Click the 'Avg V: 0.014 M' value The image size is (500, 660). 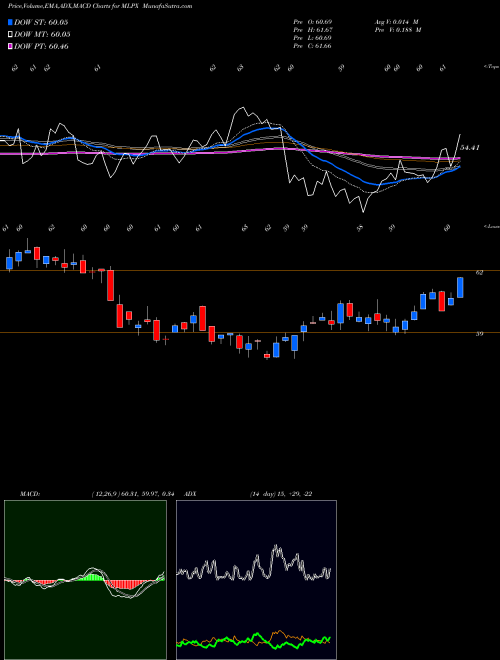pyautogui.click(x=397, y=22)
